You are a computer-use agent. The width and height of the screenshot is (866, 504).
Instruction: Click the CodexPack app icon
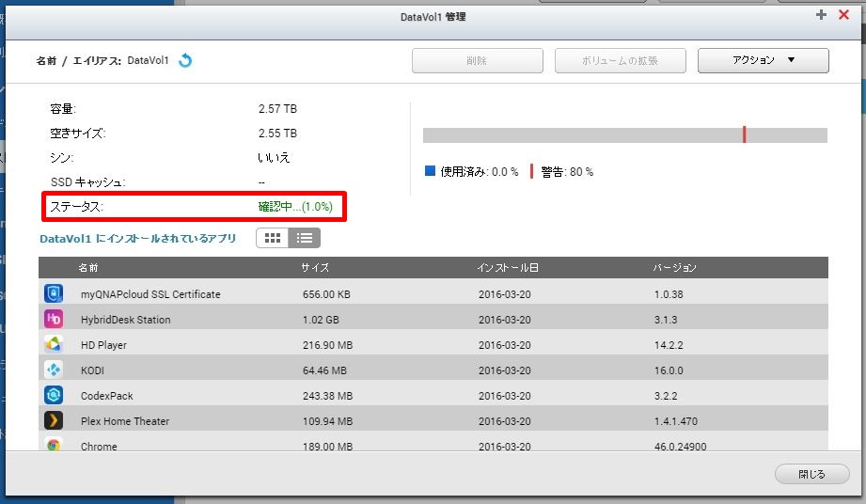point(54,395)
